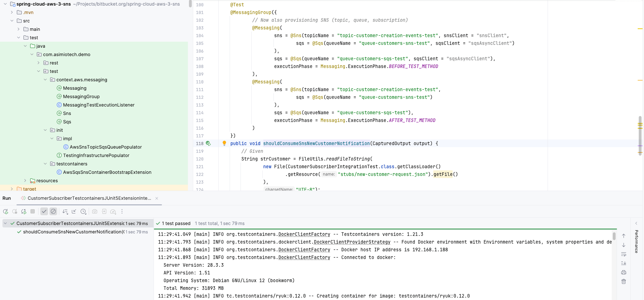Click the console output vertical scrollbar thumb

click(x=614, y=236)
